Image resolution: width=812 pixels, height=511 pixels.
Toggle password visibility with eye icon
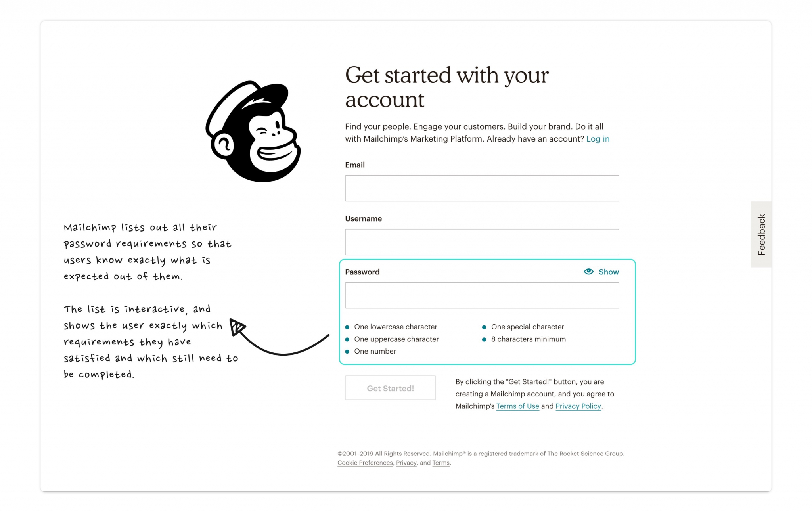tap(589, 272)
